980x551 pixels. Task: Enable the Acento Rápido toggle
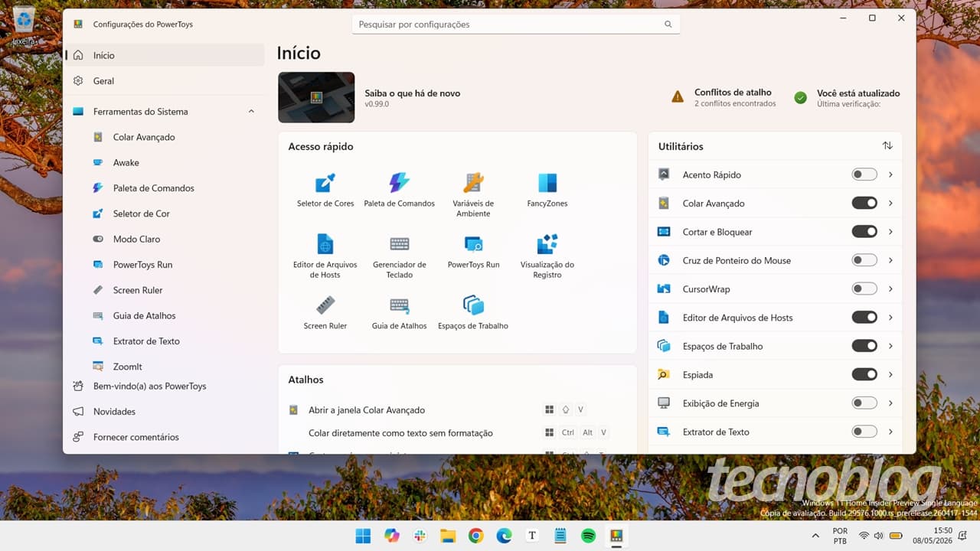click(x=864, y=174)
